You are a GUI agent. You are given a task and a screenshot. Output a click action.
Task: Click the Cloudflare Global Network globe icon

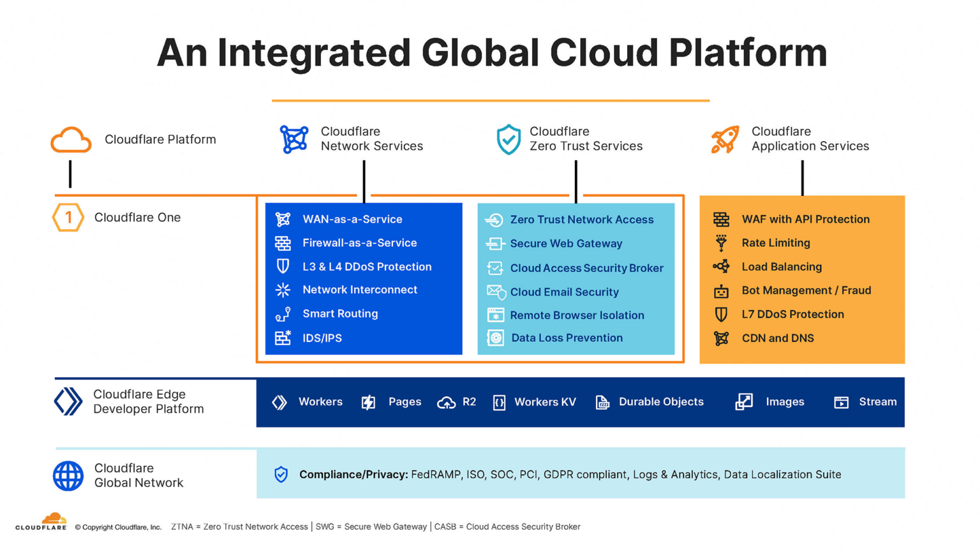(68, 475)
